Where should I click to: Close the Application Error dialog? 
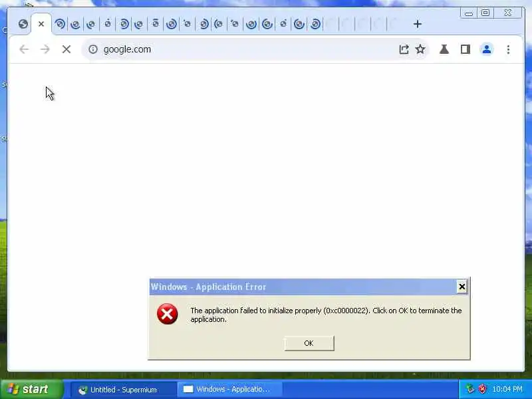462,287
